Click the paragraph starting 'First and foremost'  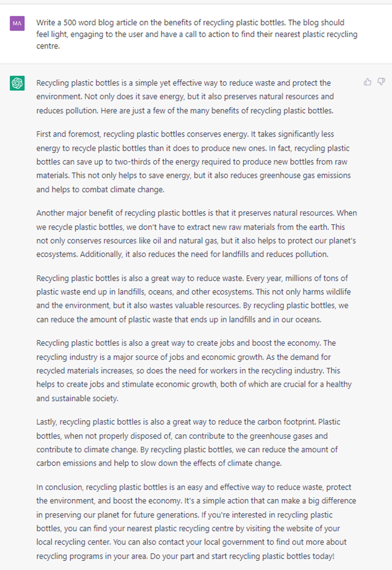pos(193,162)
